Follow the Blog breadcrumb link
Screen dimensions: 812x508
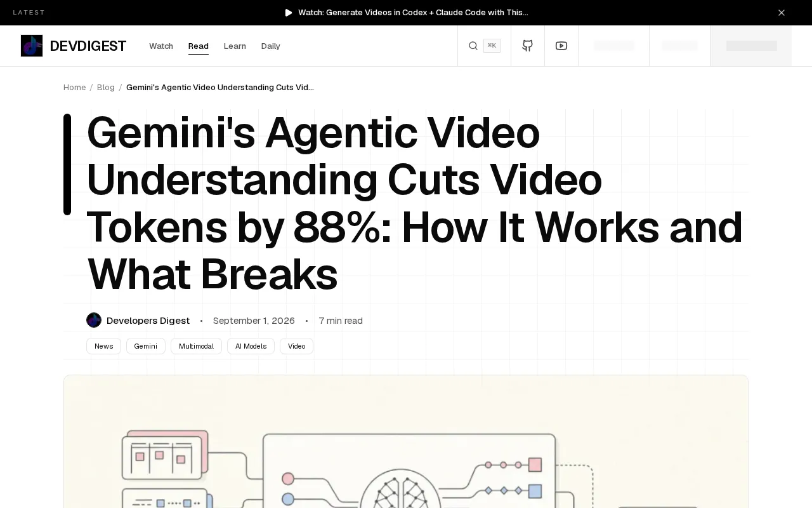click(x=106, y=88)
